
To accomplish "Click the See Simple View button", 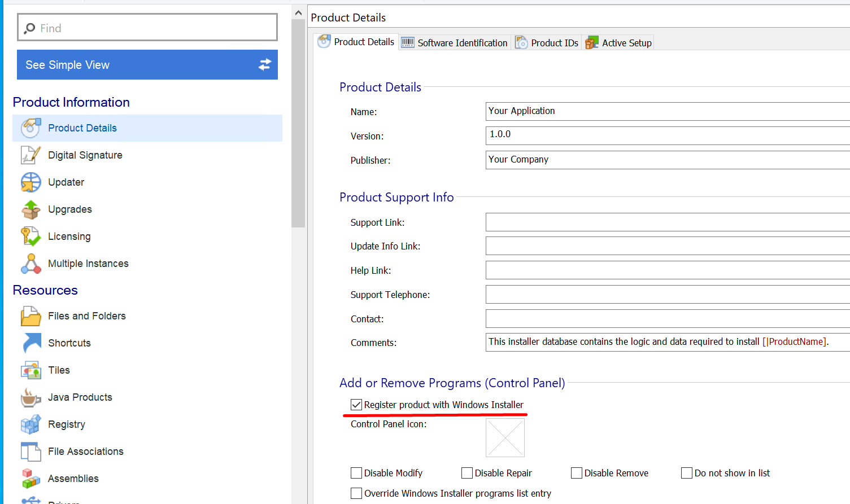I will click(x=147, y=65).
